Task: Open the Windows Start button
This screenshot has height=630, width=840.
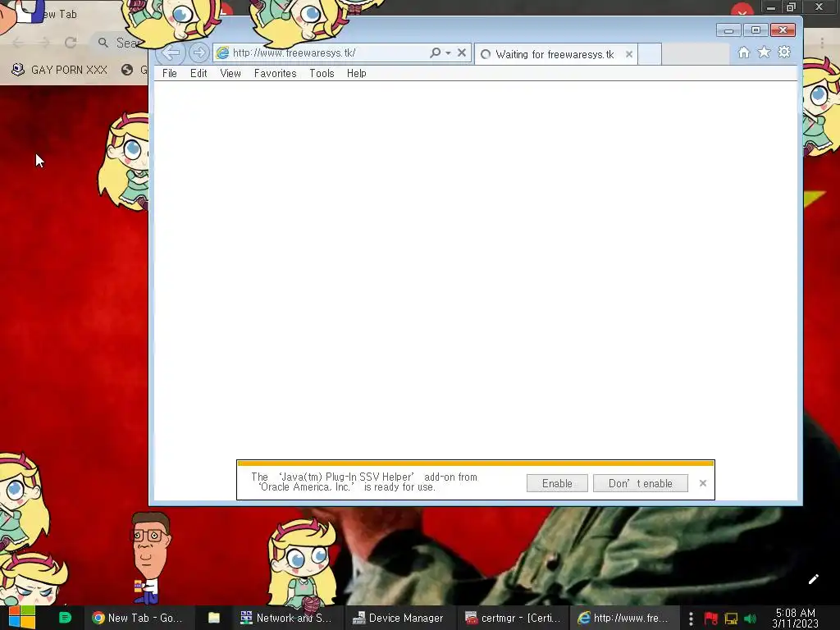Action: [22, 618]
